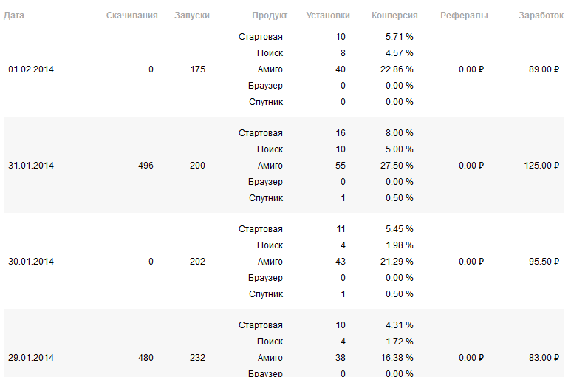The image size is (588, 377).
Task: Select the 01.02.2014 date cell
Action: pos(31,69)
